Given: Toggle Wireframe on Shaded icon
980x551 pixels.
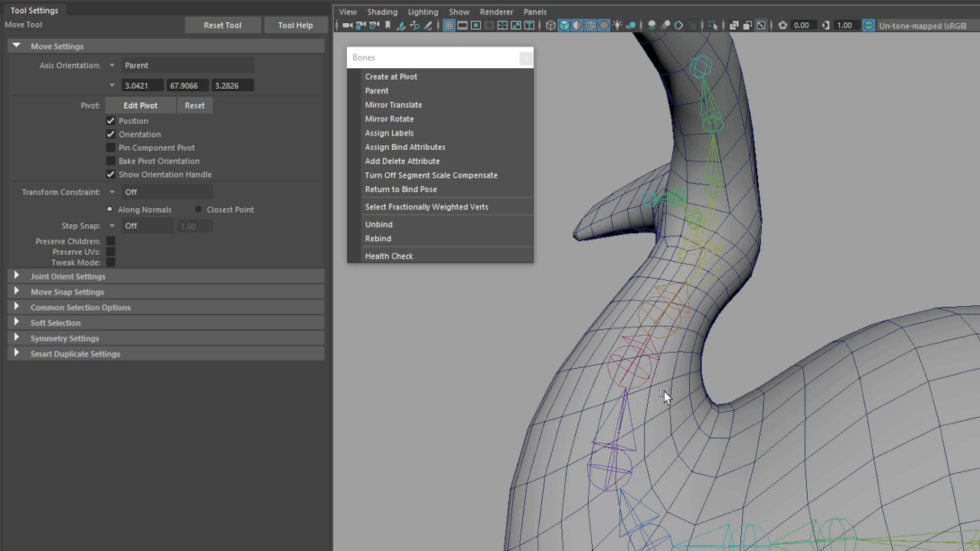Looking at the screenshot, I should (590, 25).
